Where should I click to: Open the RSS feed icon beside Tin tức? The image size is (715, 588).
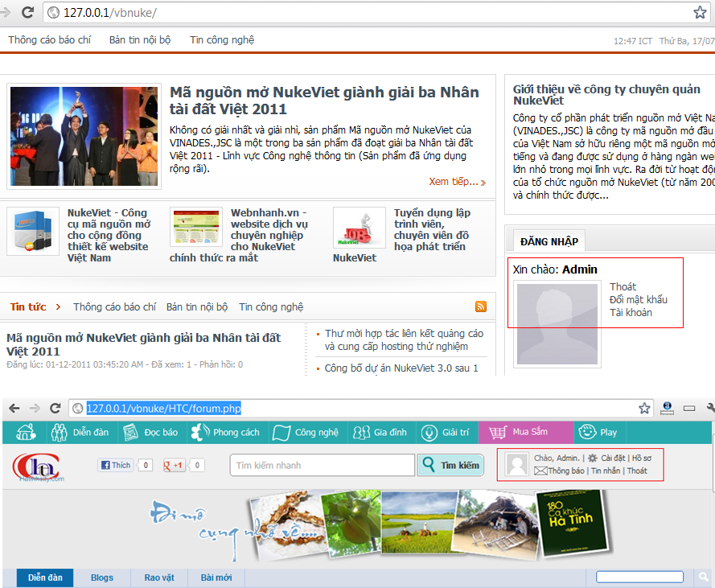click(x=481, y=306)
